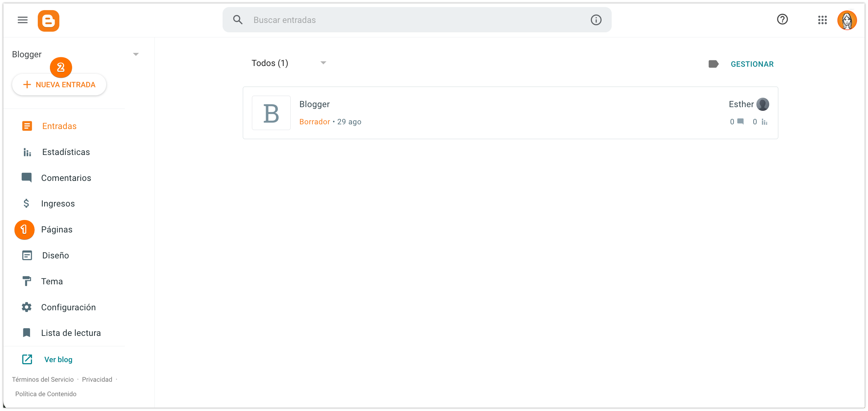
Task: Open the Ver blog link
Action: pyautogui.click(x=58, y=359)
